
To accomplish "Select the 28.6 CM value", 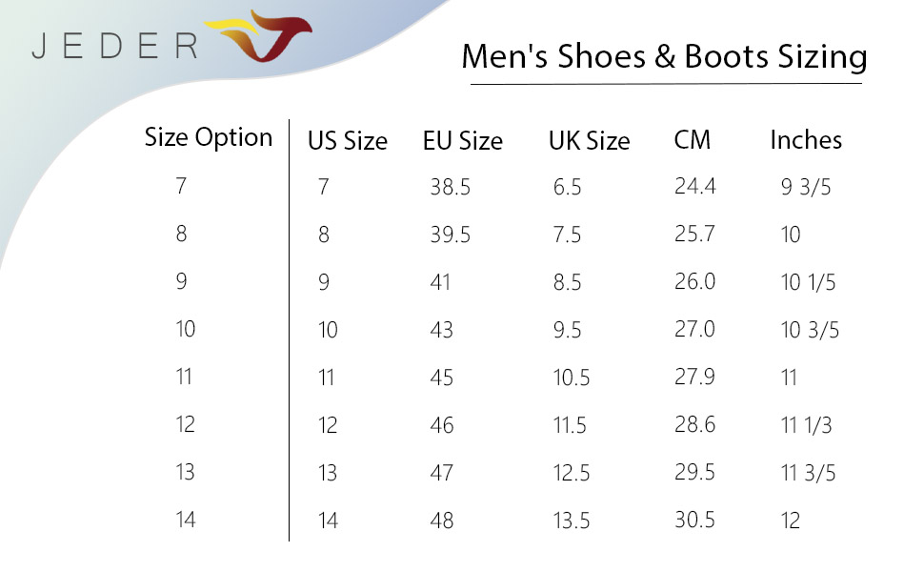I will (x=694, y=424).
